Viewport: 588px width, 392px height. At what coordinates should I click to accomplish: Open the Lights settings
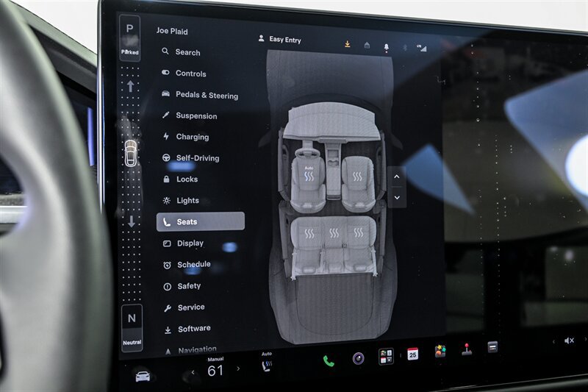181,200
